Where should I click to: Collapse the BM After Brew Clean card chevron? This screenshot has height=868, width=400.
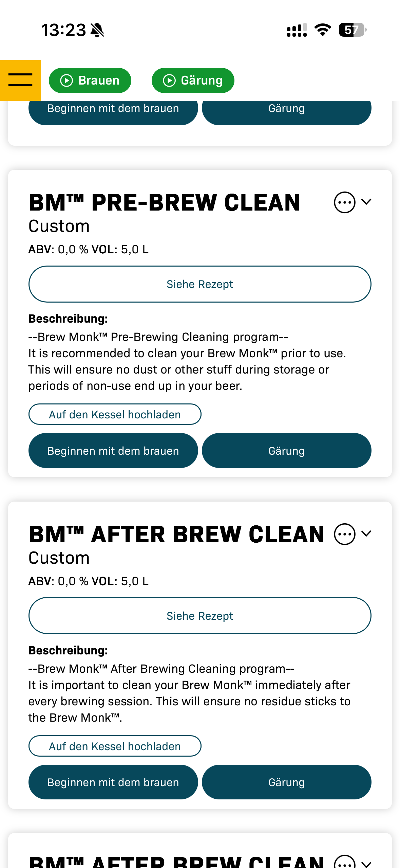coord(366,534)
